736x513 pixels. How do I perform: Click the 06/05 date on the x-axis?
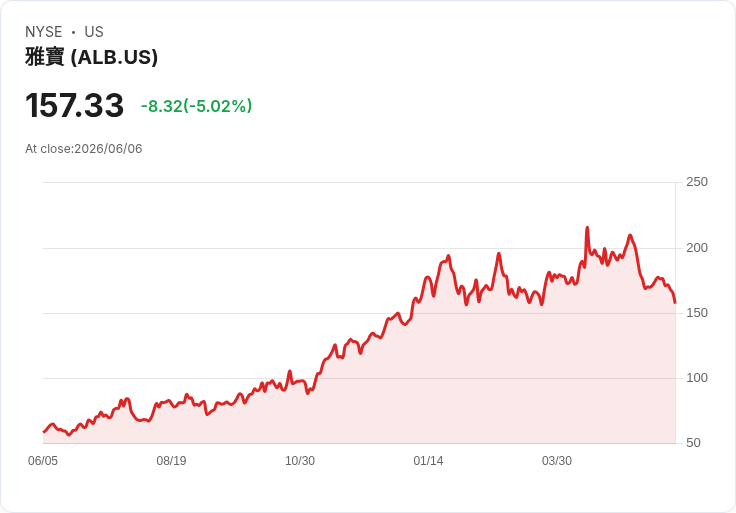pos(43,461)
